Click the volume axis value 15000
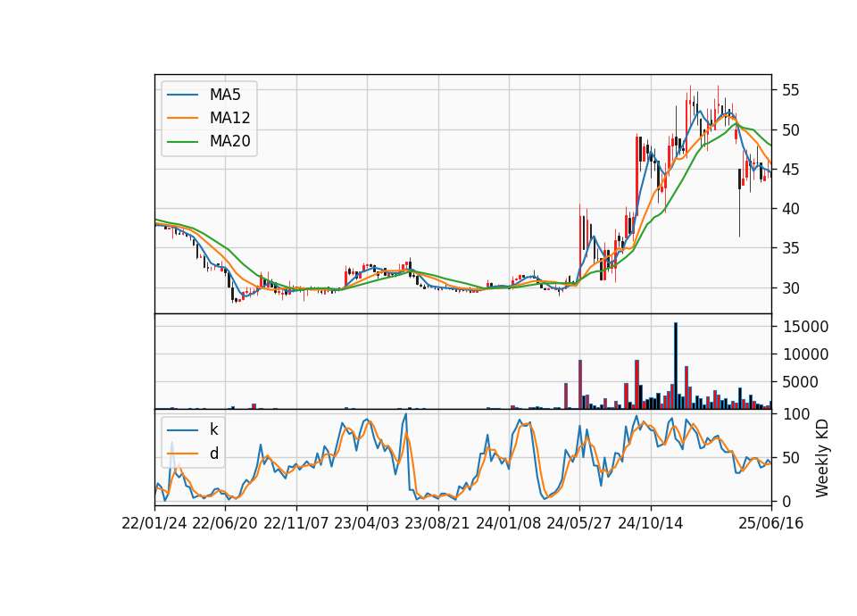 [x=805, y=327]
